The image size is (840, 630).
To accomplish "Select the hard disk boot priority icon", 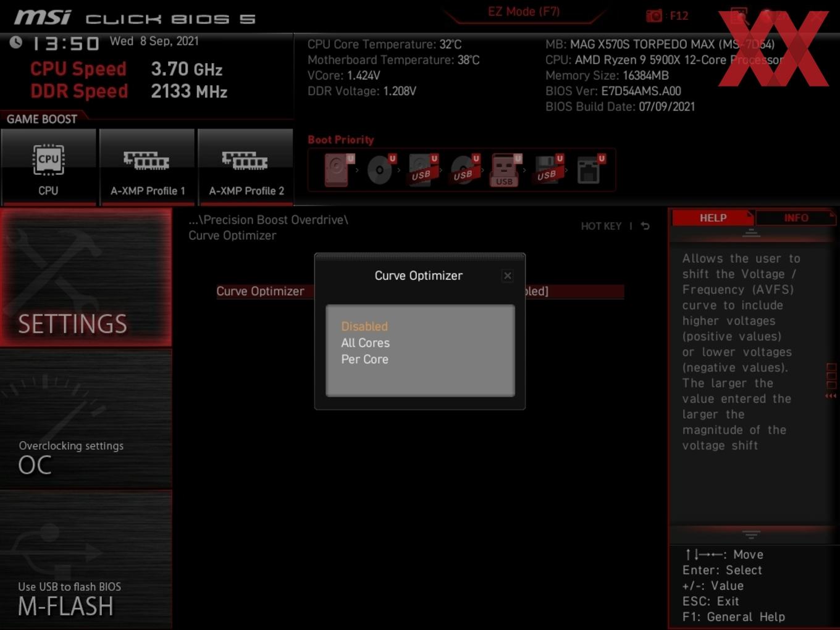I will (338, 170).
